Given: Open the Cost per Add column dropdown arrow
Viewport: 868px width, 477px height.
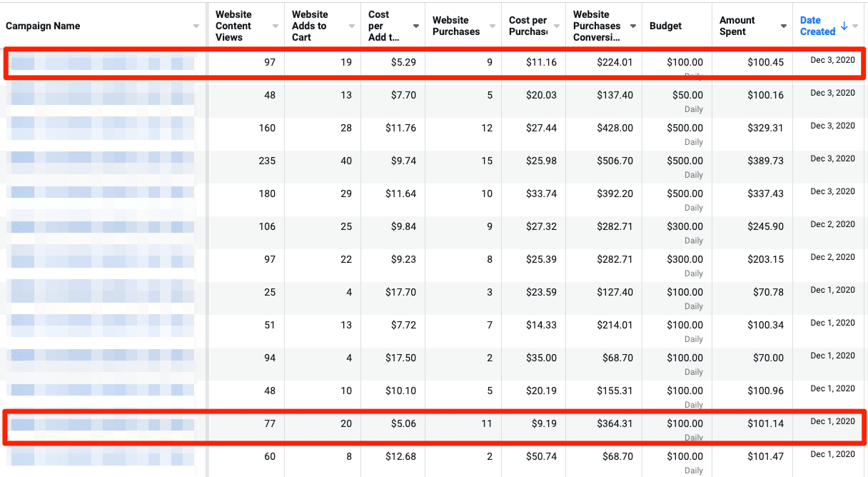Looking at the screenshot, I should (416, 26).
